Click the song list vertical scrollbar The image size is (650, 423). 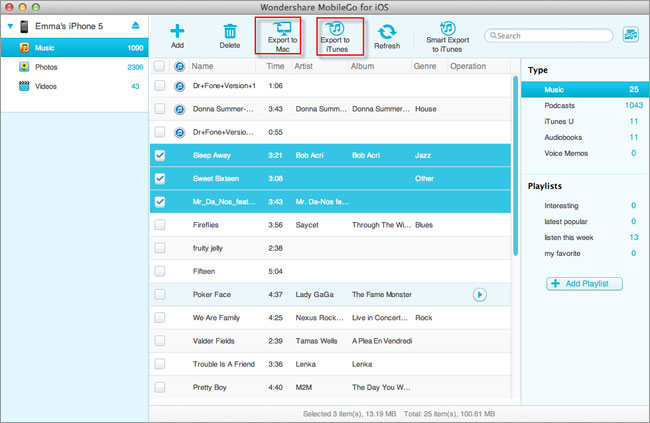(x=515, y=166)
